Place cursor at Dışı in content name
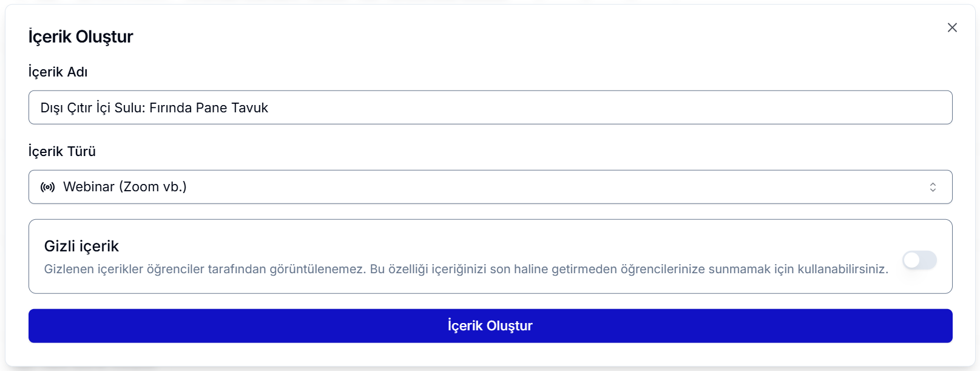 tap(52, 107)
